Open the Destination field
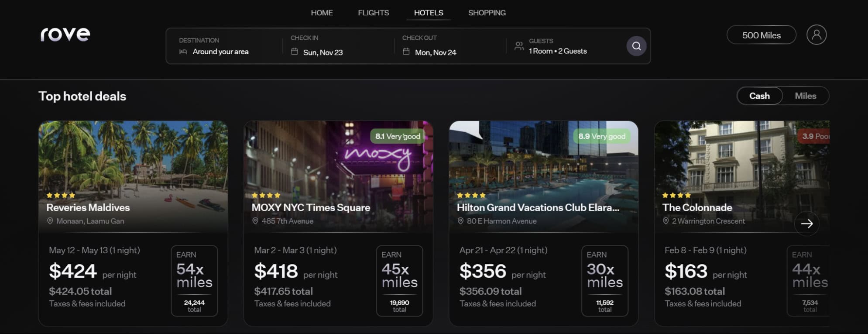Viewport: 868px width, 334px height. coord(224,46)
